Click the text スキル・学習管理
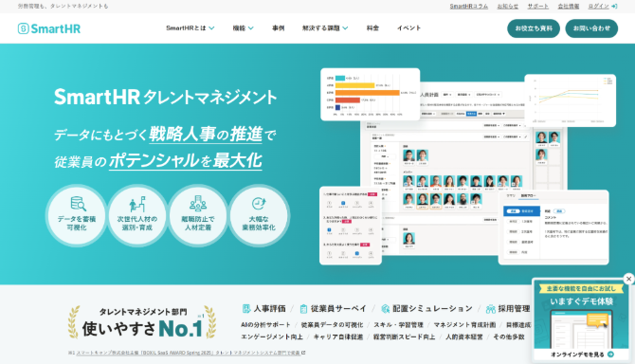The width and height of the screenshot is (635, 364). pyautogui.click(x=398, y=325)
